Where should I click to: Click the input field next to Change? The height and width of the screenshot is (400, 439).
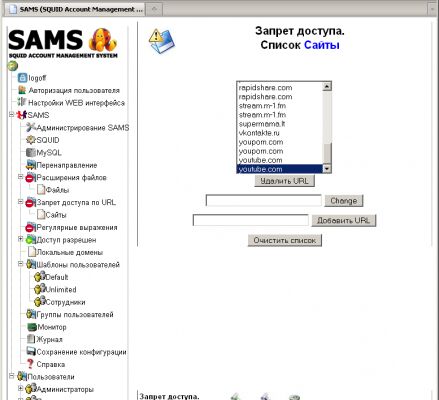click(264, 201)
